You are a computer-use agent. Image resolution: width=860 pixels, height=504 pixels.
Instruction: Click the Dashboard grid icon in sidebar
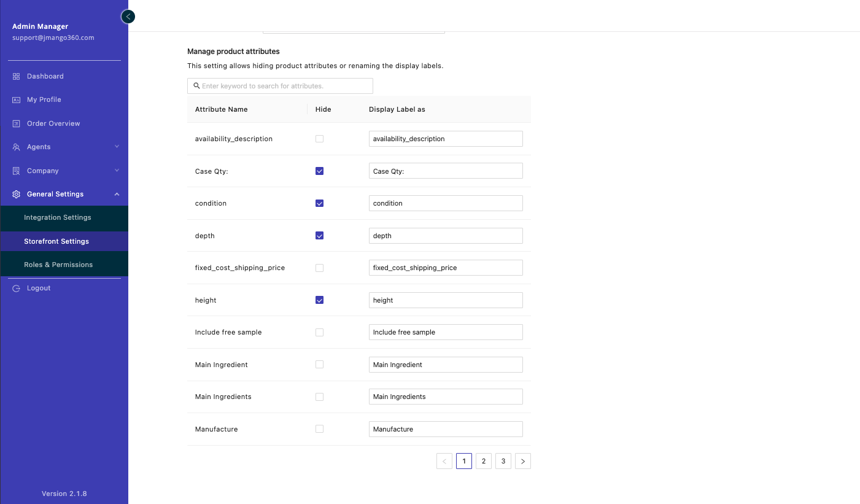point(17,76)
